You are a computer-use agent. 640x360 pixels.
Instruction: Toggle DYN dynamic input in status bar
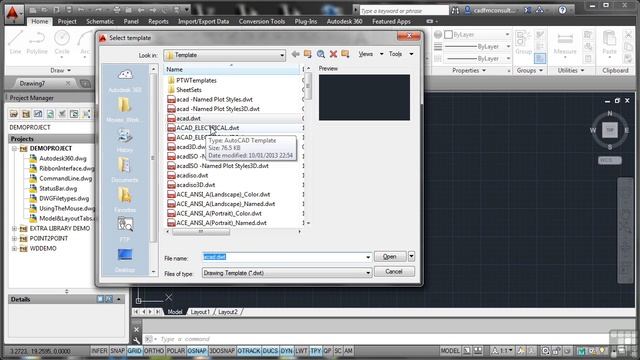(287, 351)
